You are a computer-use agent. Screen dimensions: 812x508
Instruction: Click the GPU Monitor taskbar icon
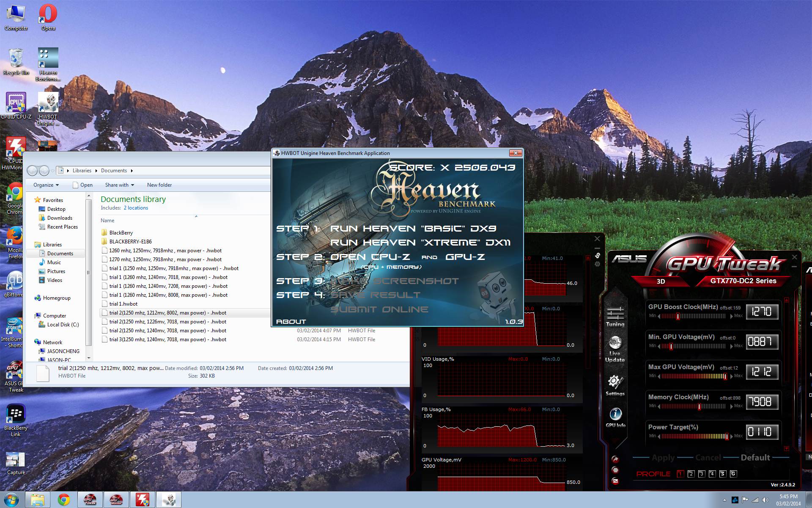[x=116, y=500]
